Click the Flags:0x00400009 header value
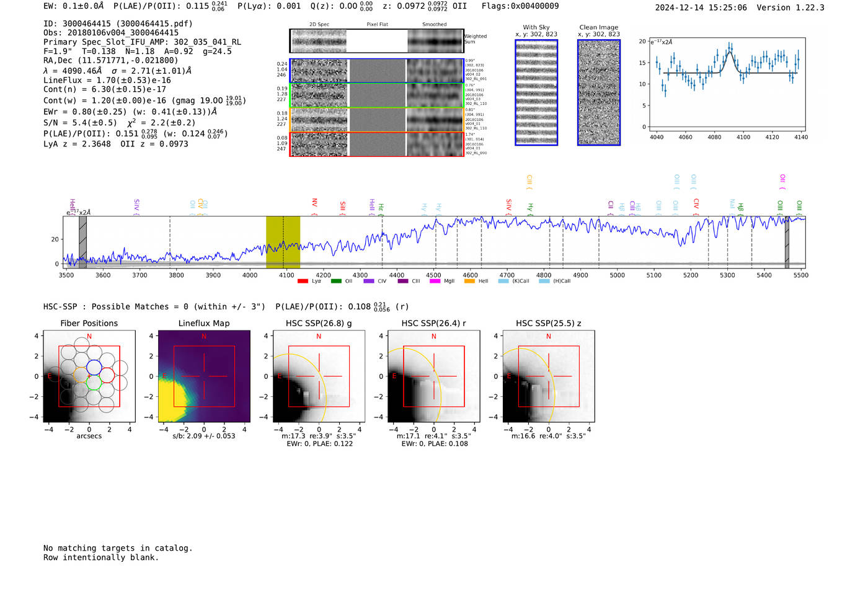The image size is (868, 591). click(x=520, y=6)
